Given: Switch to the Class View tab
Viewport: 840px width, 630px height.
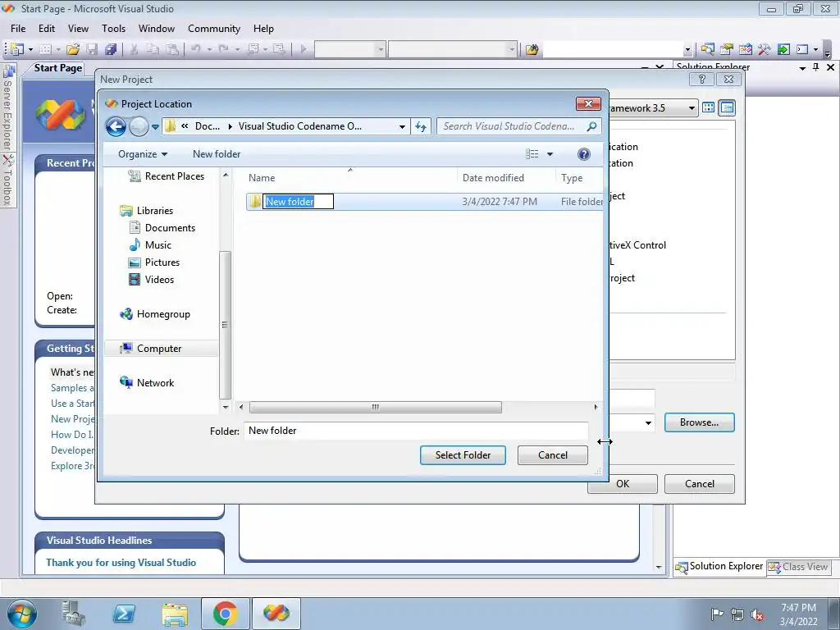Looking at the screenshot, I should click(799, 566).
